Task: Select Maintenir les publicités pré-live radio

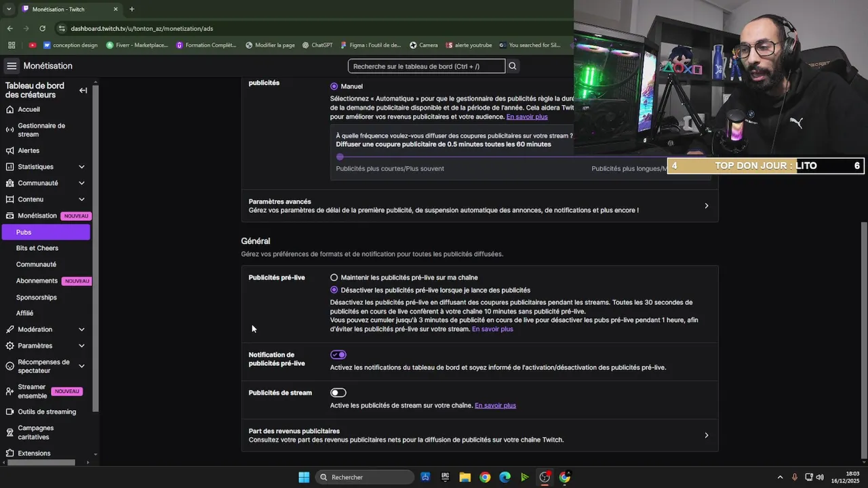Action: [x=334, y=277]
